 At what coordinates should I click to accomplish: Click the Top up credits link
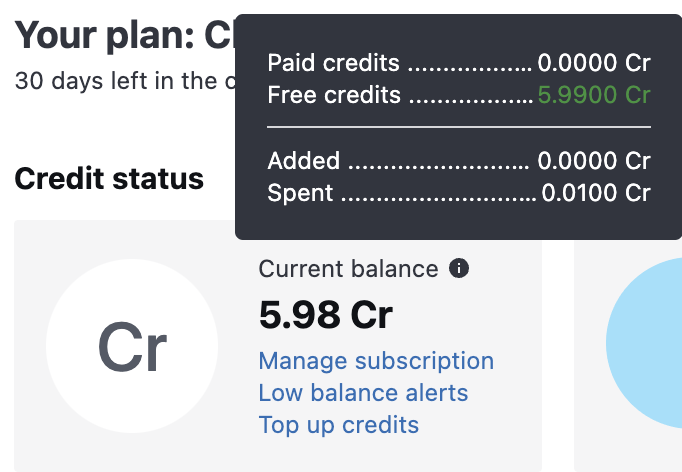(338, 425)
